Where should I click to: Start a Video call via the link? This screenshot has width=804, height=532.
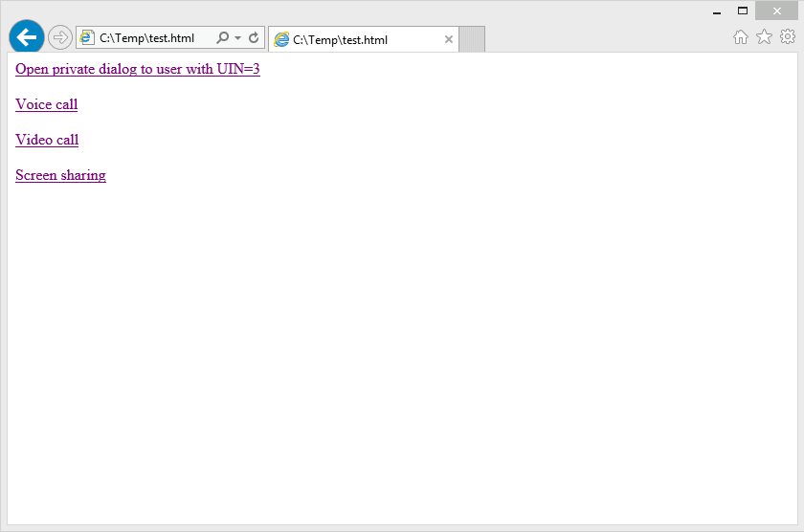point(47,140)
